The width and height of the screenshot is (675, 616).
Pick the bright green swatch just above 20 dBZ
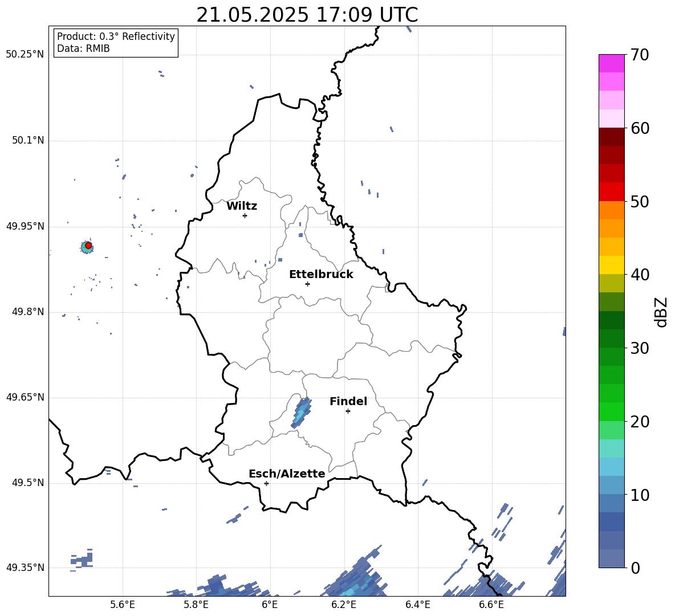[x=611, y=411]
